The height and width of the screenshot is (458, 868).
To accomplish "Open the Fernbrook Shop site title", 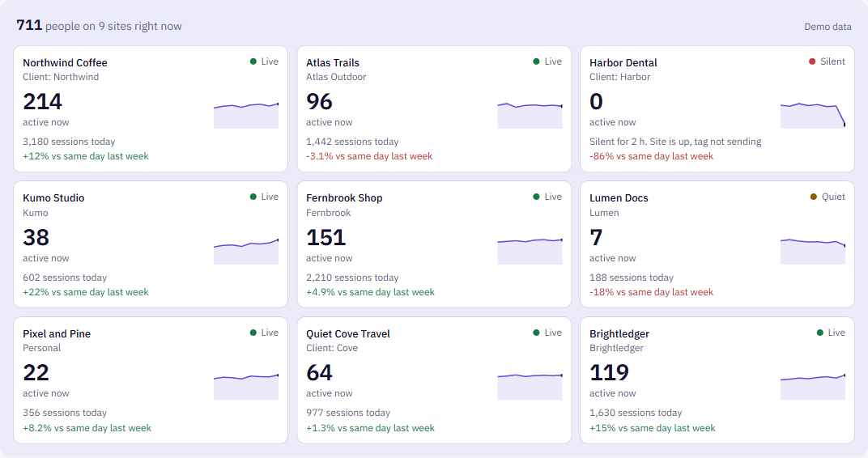I will click(344, 198).
